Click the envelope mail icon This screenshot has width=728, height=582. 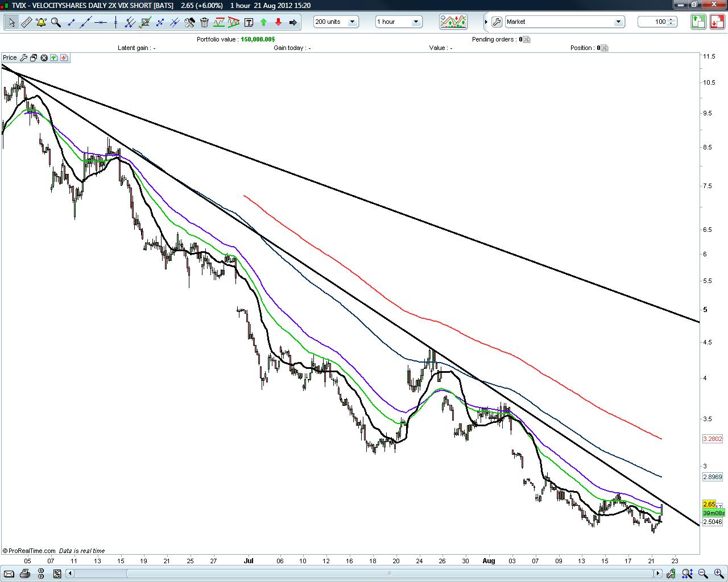(x=9, y=573)
